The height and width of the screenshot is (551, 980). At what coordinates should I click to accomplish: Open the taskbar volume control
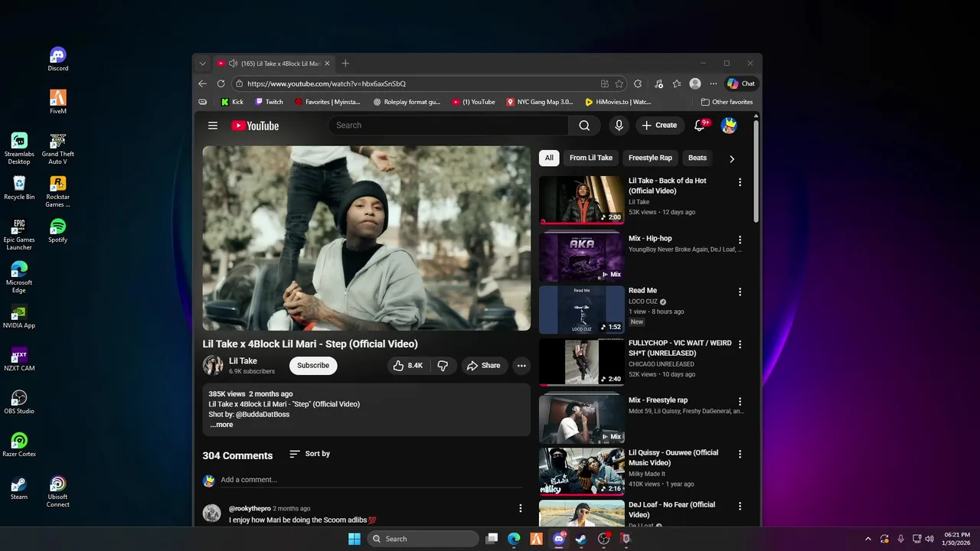pos(929,539)
